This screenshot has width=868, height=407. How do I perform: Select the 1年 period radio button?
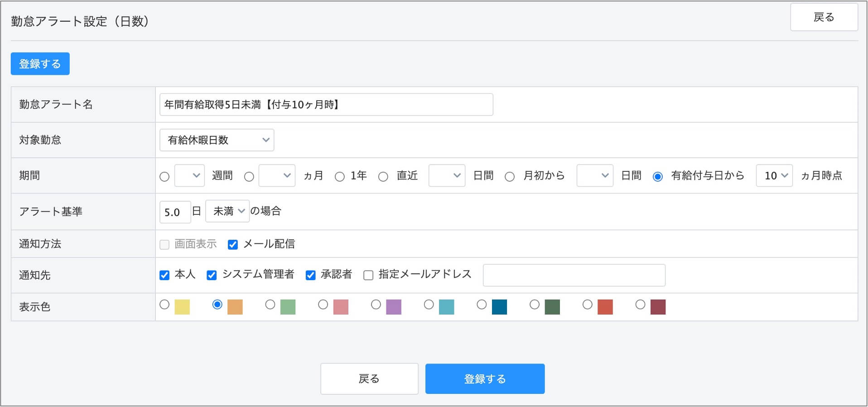click(x=340, y=177)
